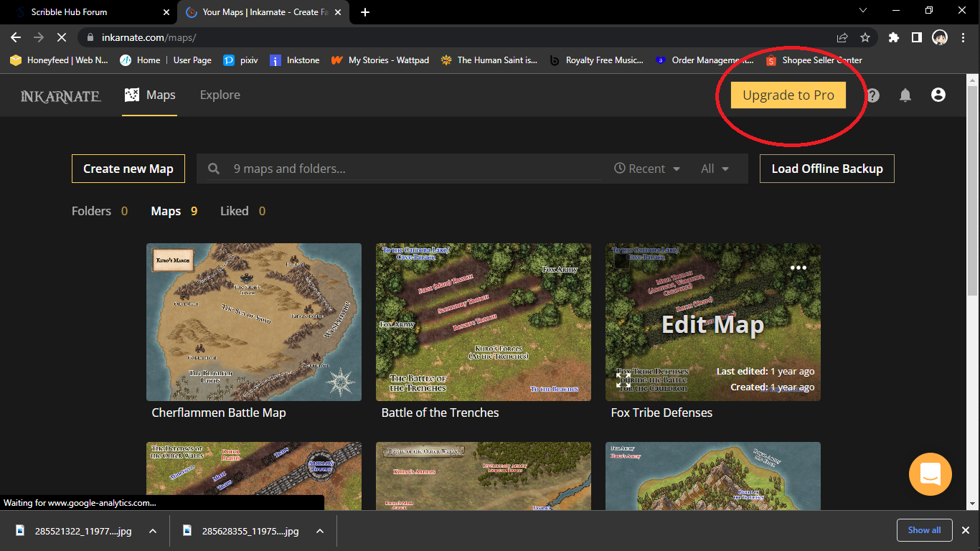
Task: Click the Create new Map button
Action: pos(128,169)
